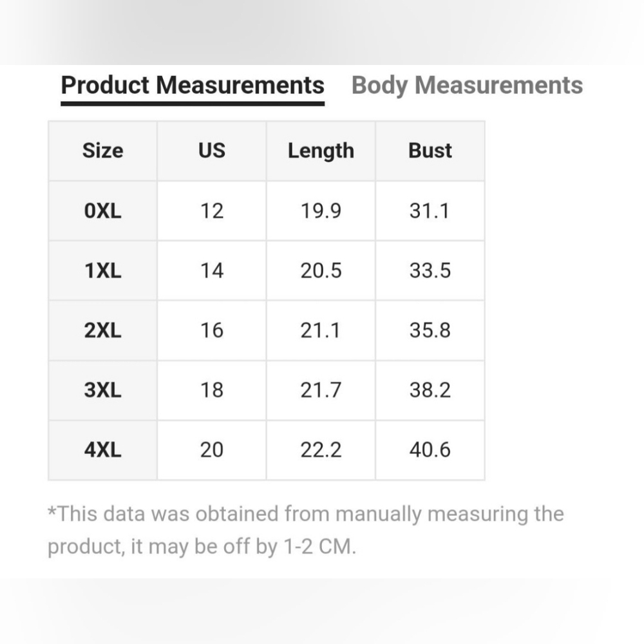Select the 4XL size row label

(102, 450)
